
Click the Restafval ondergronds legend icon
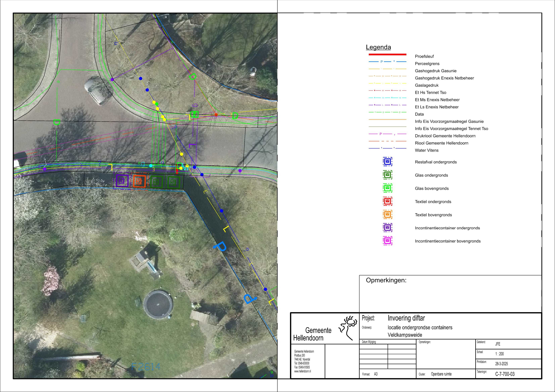(387, 162)
